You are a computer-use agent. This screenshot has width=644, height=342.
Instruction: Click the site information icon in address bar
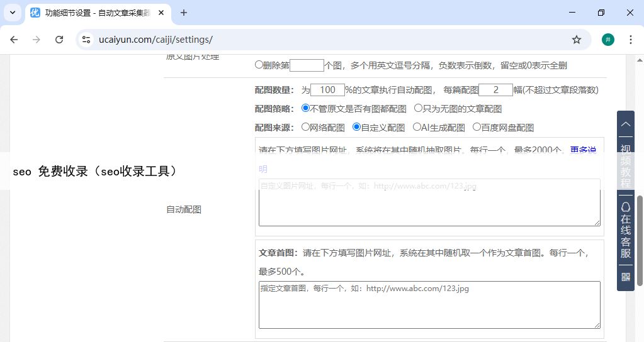click(87, 40)
